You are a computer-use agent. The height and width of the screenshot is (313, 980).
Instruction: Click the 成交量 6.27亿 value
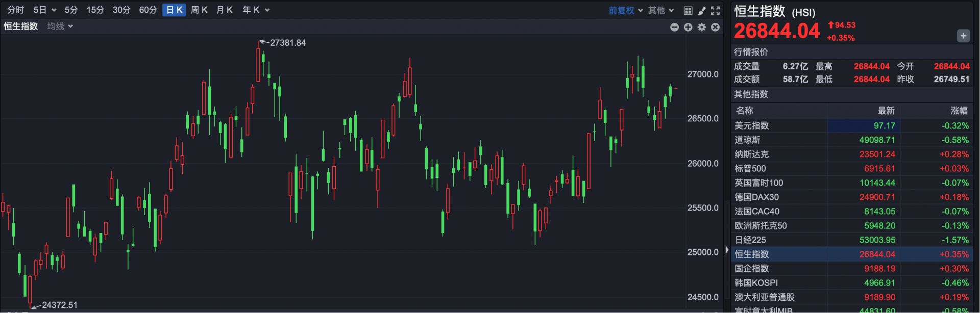795,66
